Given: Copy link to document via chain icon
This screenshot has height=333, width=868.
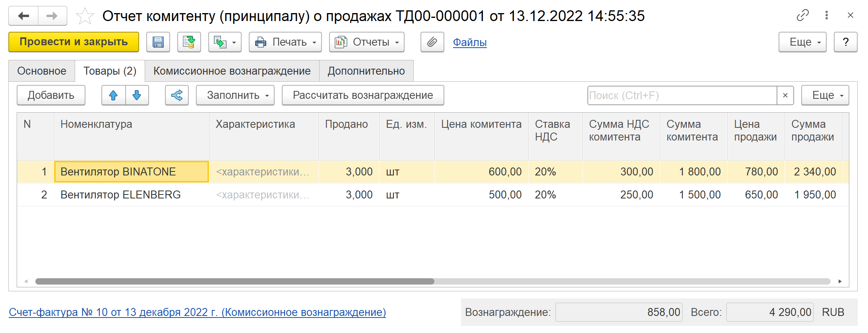Looking at the screenshot, I should click(x=802, y=15).
